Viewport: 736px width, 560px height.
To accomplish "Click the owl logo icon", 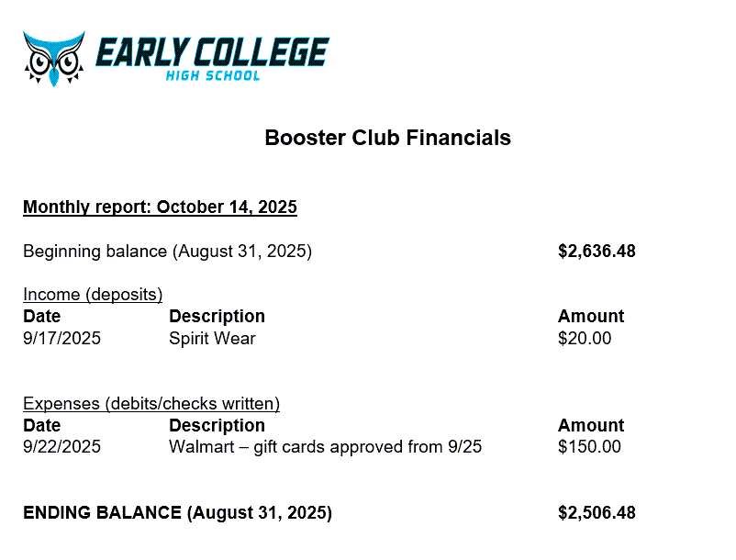I will click(53, 58).
